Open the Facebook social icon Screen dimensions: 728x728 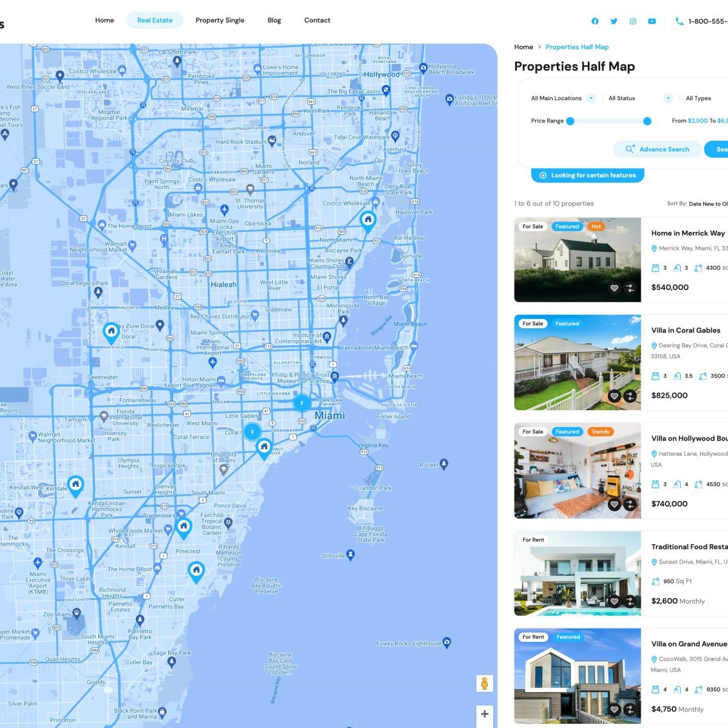point(595,21)
